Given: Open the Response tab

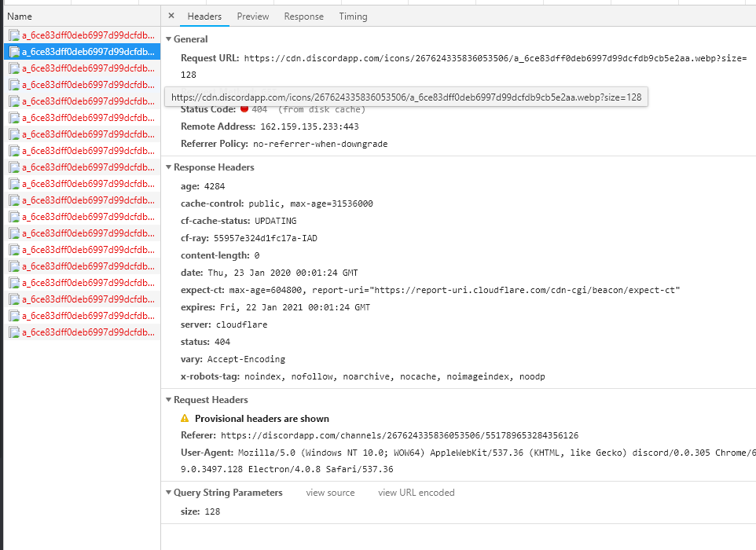Looking at the screenshot, I should click(x=303, y=16).
